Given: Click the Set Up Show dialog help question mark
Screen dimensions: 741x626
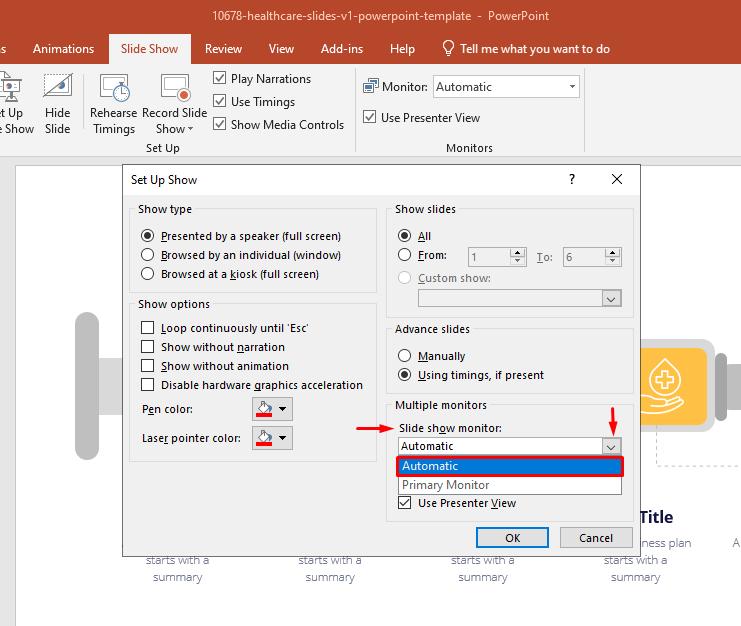Looking at the screenshot, I should [x=572, y=179].
